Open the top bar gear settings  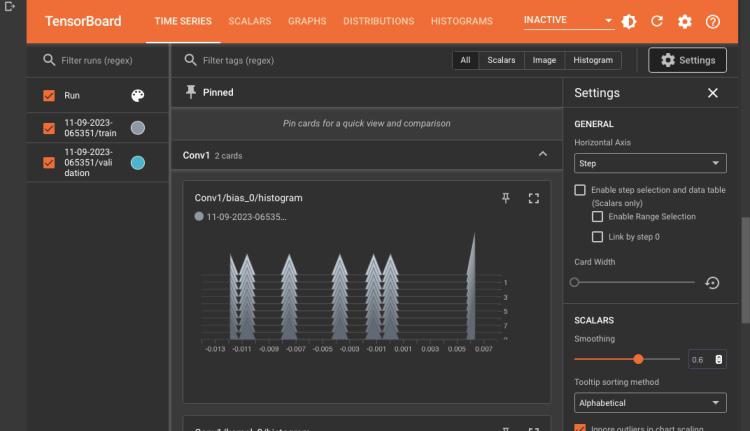click(x=684, y=22)
